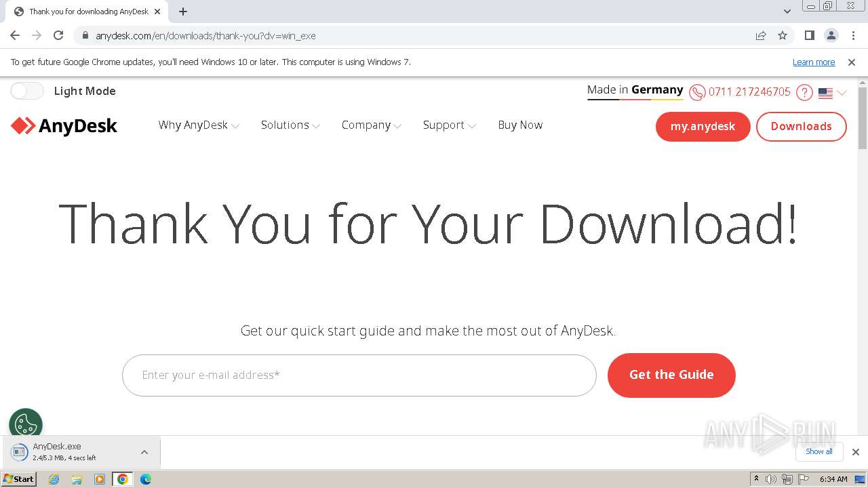Image resolution: width=868 pixels, height=488 pixels.
Task: Click Learn more about Chrome updates
Action: (814, 62)
